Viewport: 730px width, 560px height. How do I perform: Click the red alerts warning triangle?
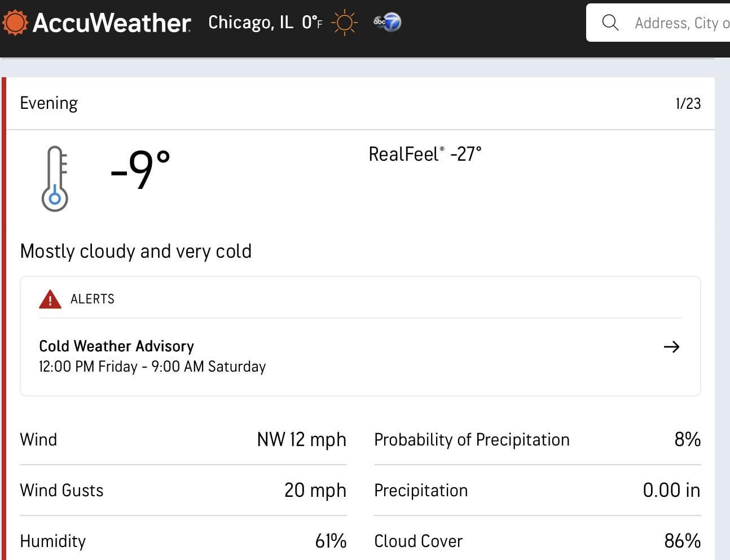(x=50, y=299)
